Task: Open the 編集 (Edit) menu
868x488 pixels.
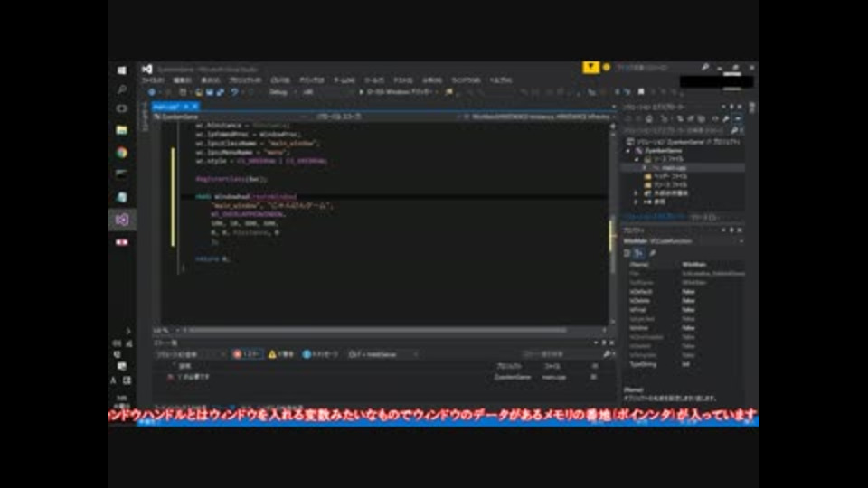Action: 182,80
